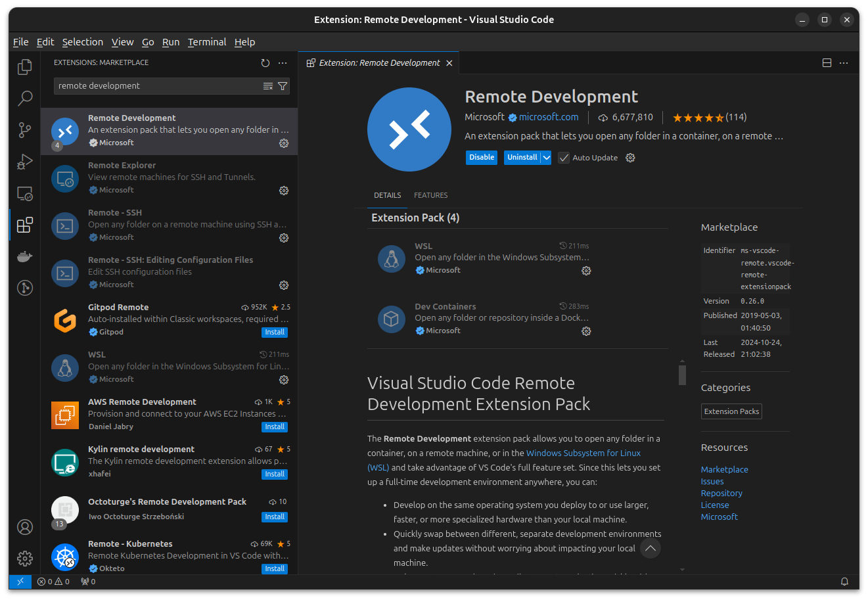The height and width of the screenshot is (600, 868).
Task: Open manage gear for Dev Containers pack item
Action: click(586, 331)
